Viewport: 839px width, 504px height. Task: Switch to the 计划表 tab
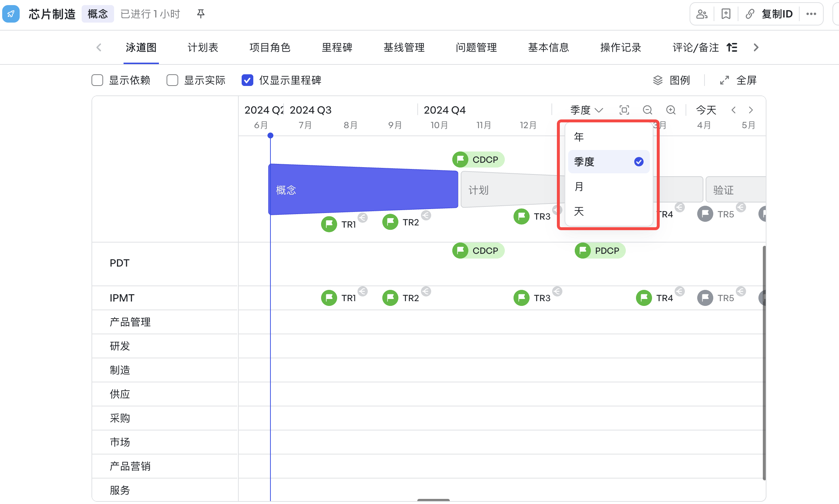[x=203, y=47]
